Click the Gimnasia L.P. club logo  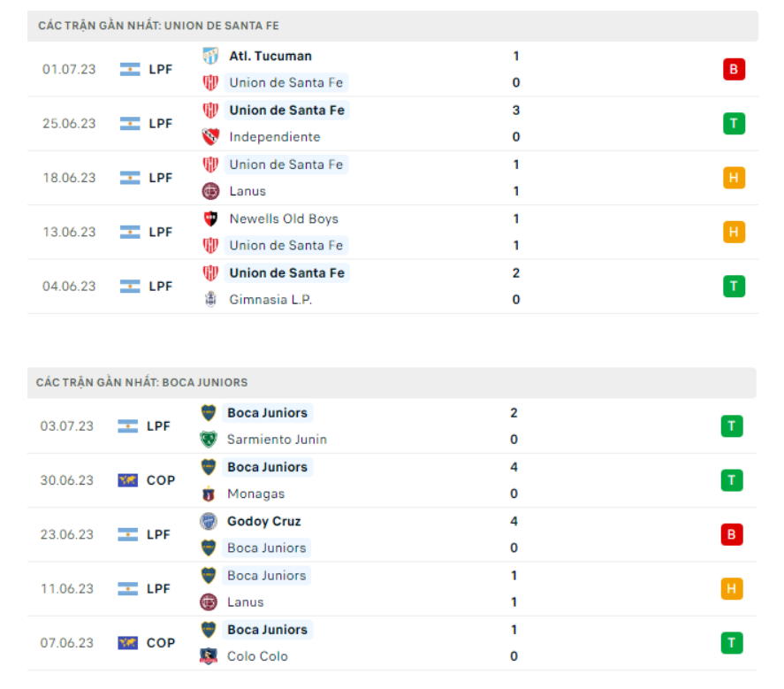coord(210,299)
